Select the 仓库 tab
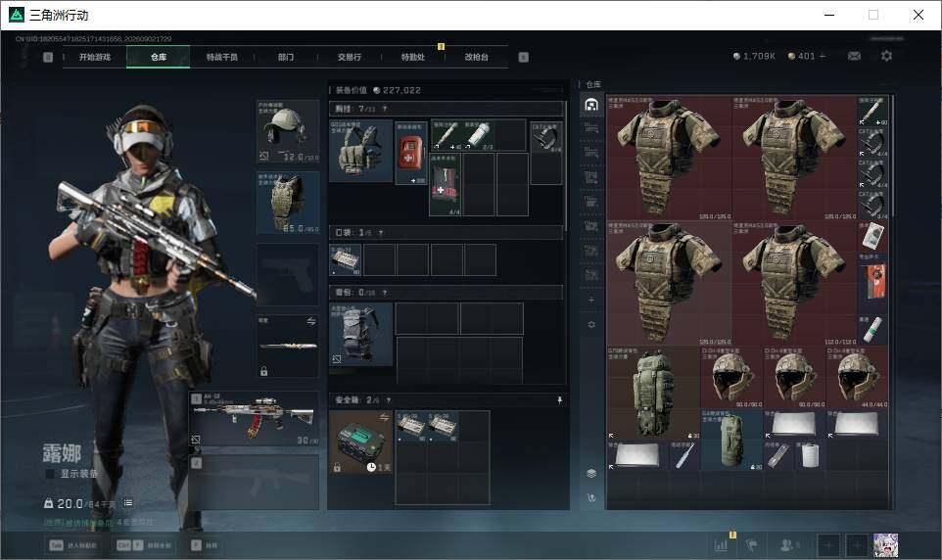Viewport: 942px width, 560px height. coord(159,57)
